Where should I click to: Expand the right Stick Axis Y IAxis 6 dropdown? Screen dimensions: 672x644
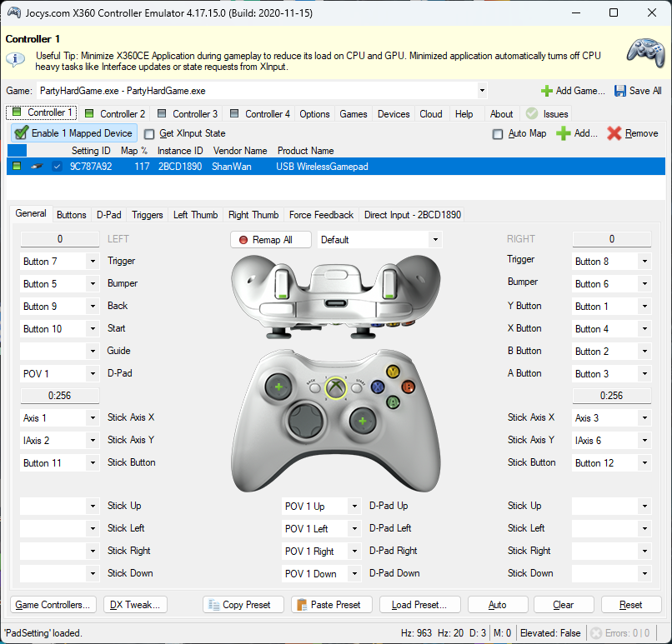pos(644,440)
